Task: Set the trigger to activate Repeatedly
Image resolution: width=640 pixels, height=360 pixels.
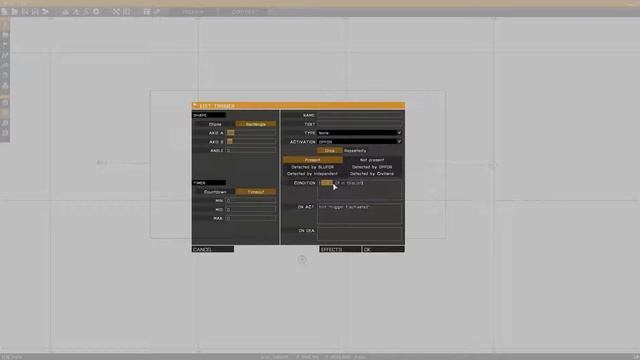Action: click(x=356, y=151)
